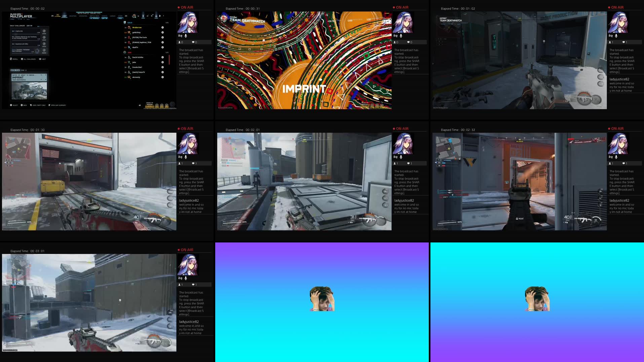Toggle camera-off icon in the 00:03:01 frame

(180, 278)
